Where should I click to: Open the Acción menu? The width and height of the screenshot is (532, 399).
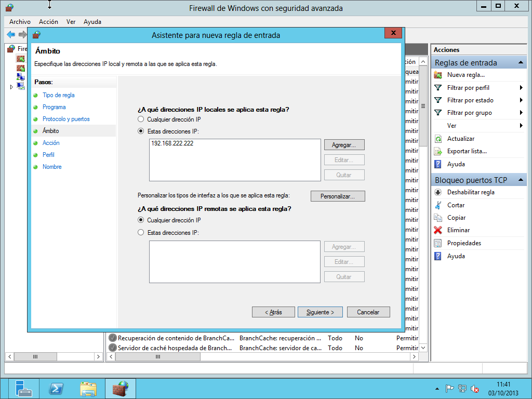click(x=48, y=22)
